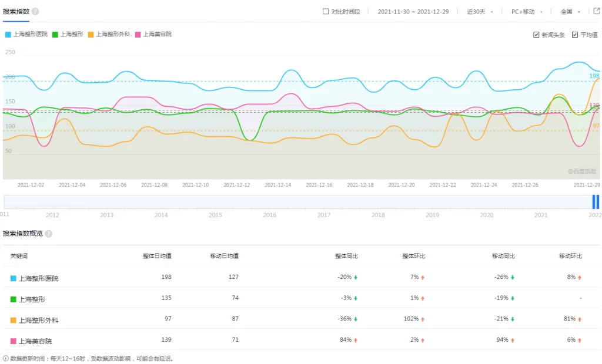
Task: Click the 移动同比 column header
Action: click(503, 256)
